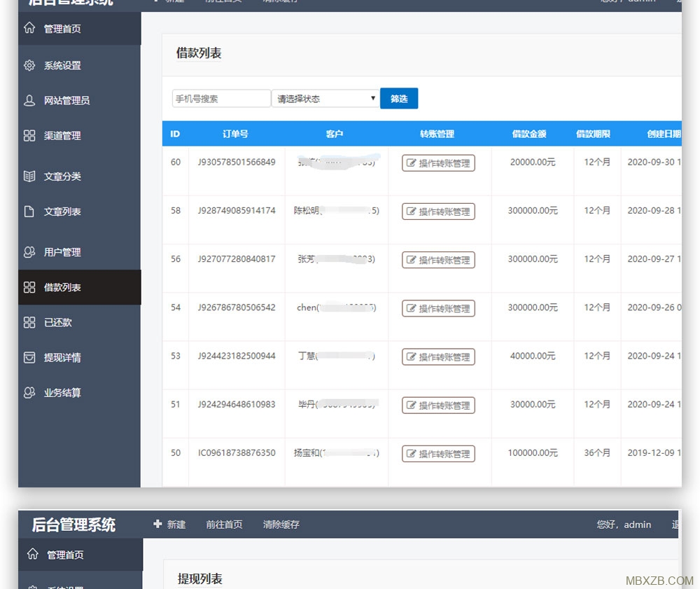
Task: Click 操作转账管理 for order J930578501566849
Action: tap(438, 163)
